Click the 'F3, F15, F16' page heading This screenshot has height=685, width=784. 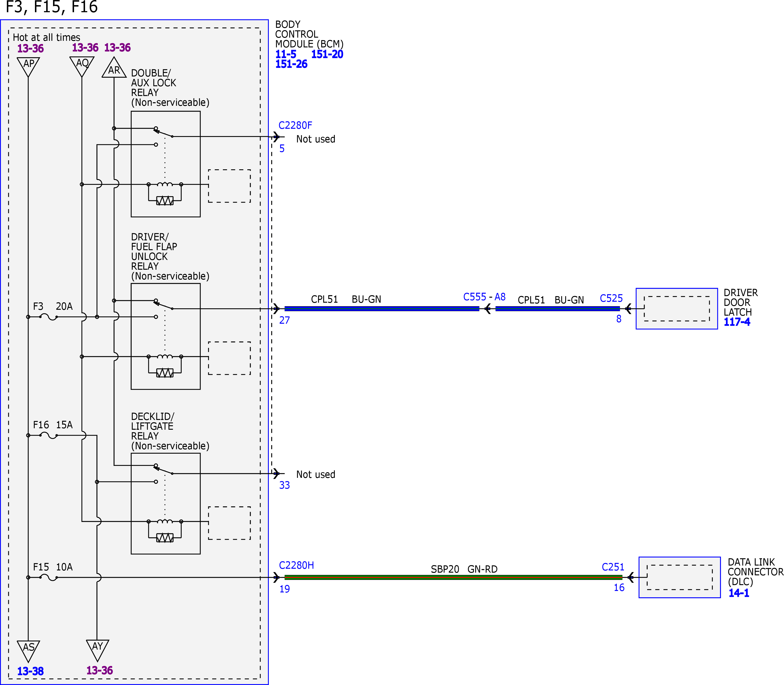click(x=52, y=7)
